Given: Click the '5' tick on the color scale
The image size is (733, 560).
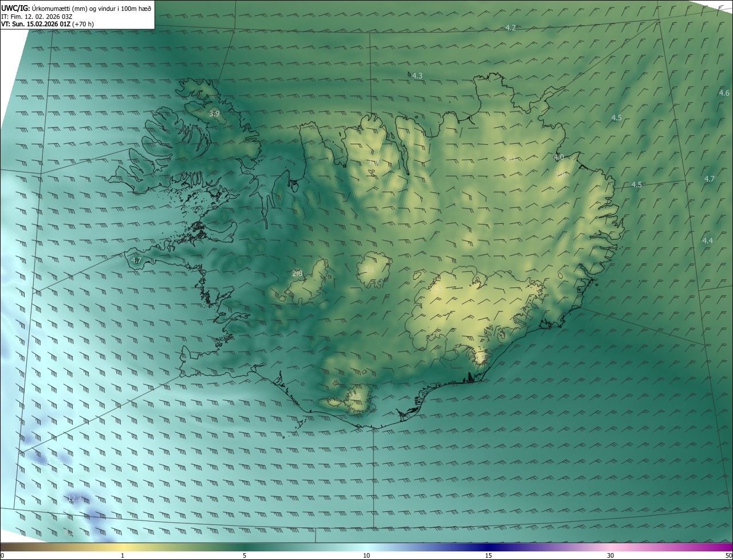Looking at the screenshot, I should point(245,555).
